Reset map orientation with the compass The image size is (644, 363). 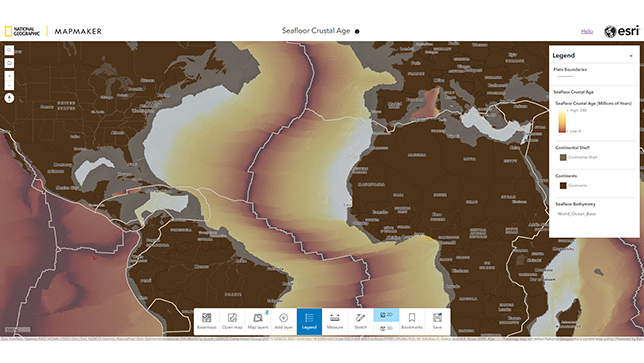[x=9, y=98]
